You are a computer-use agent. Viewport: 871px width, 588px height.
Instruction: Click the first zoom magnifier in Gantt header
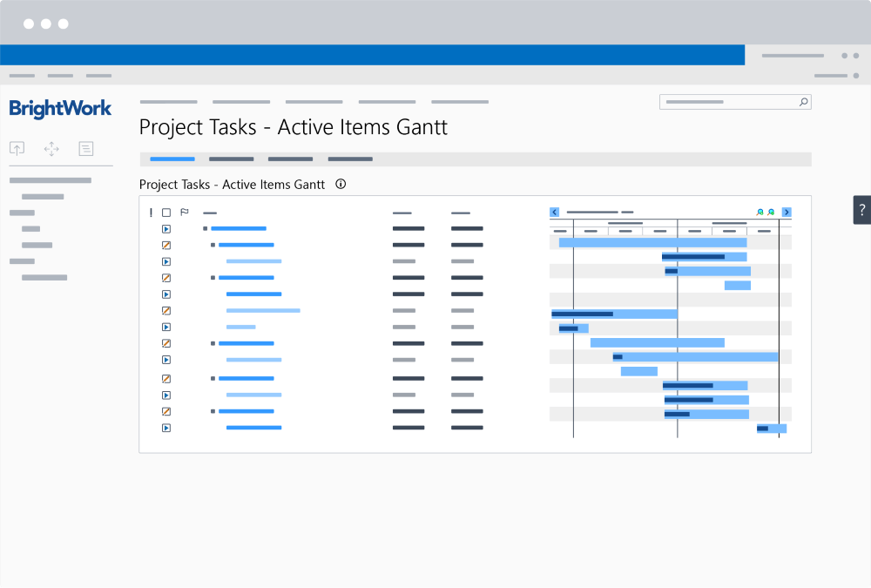(x=760, y=212)
